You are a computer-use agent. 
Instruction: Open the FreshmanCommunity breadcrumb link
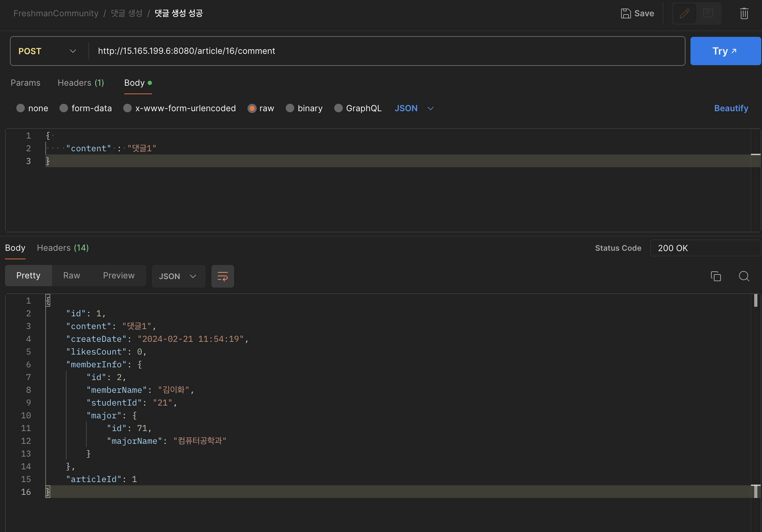click(56, 13)
